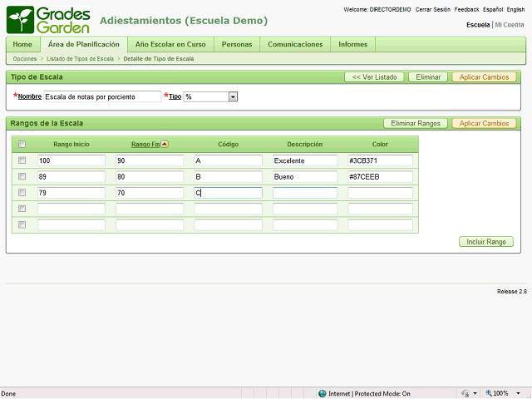Switch to Área de Planificación tab
This screenshot has height=399, width=532.
click(84, 44)
